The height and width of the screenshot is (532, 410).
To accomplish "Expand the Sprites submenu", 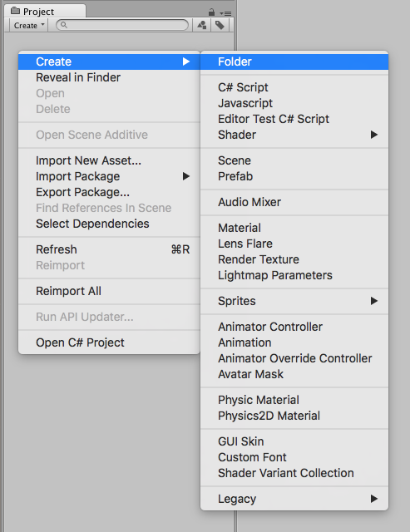I will tap(294, 301).
